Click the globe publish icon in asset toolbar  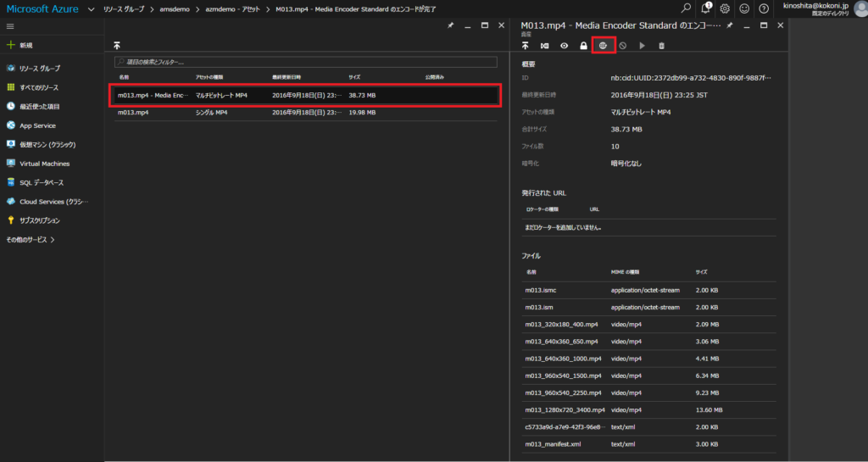(603, 45)
